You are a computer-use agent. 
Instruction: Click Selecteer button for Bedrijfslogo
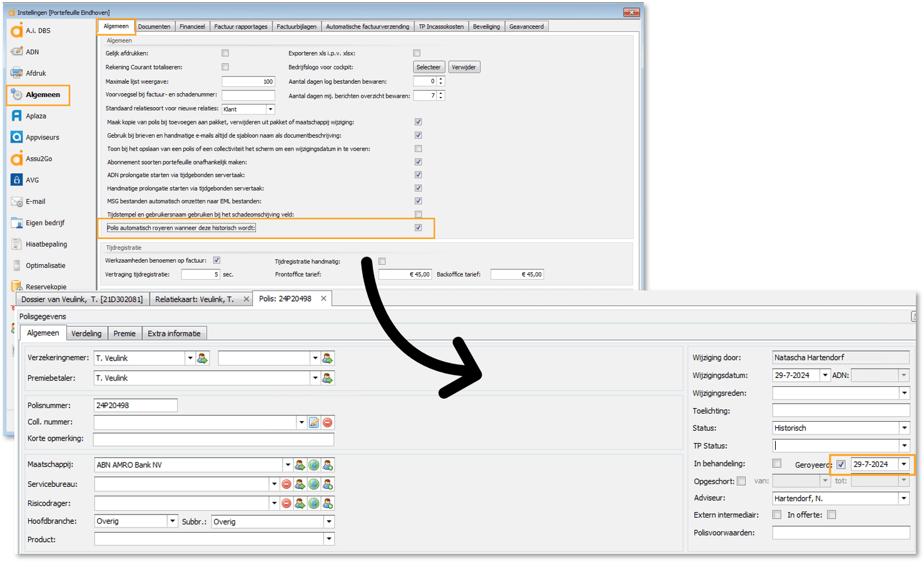[429, 67]
